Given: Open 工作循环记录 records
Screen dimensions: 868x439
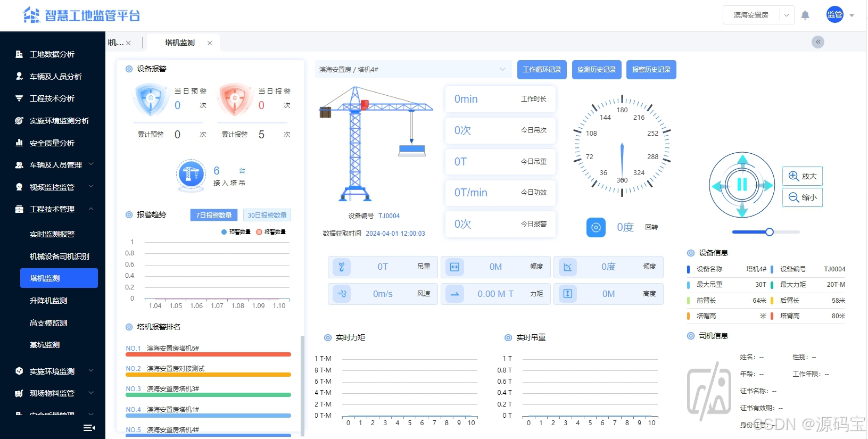Looking at the screenshot, I should (542, 70).
